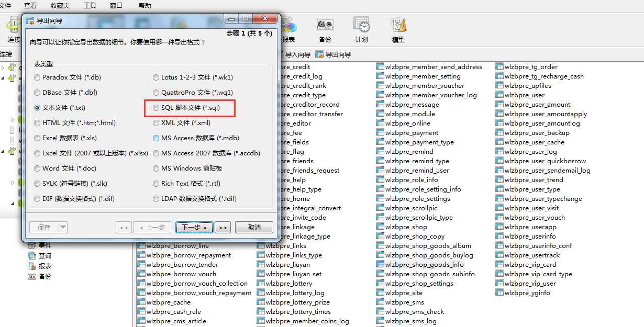Choose MS Access 2007 (*.accdb) format
This screenshot has height=327, width=644.
point(206,153)
